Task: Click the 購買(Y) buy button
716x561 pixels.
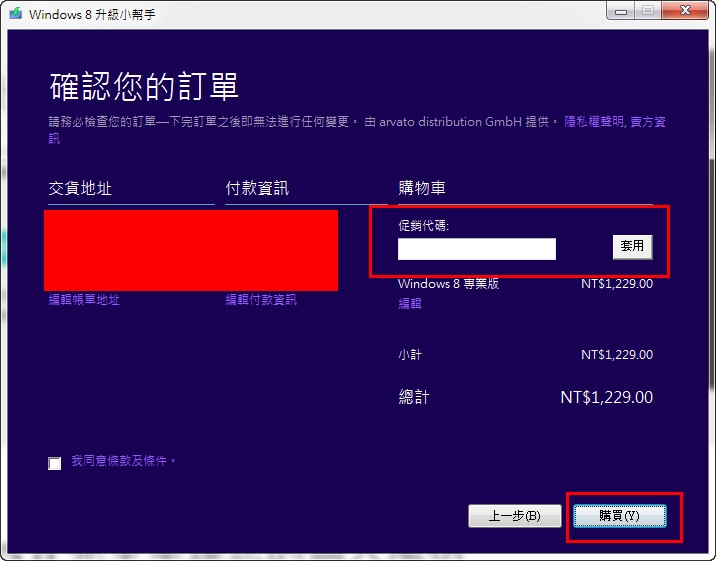Action: click(x=620, y=516)
